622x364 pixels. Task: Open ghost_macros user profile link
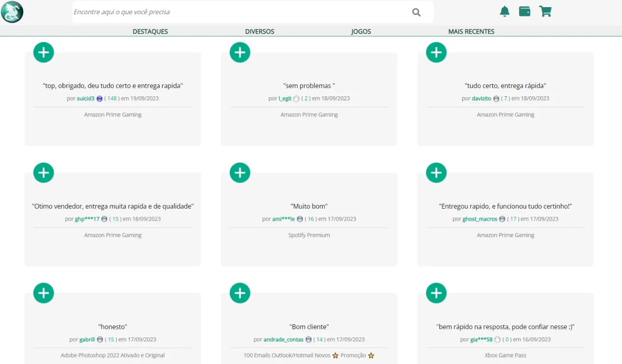480,219
